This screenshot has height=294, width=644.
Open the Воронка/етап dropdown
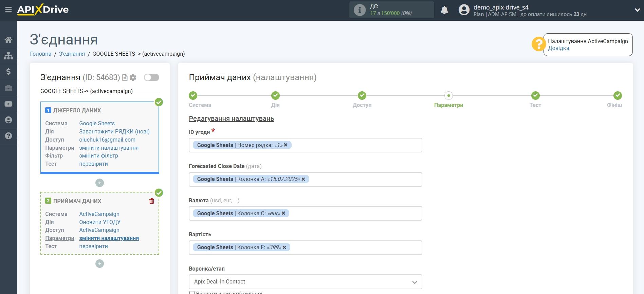click(306, 282)
